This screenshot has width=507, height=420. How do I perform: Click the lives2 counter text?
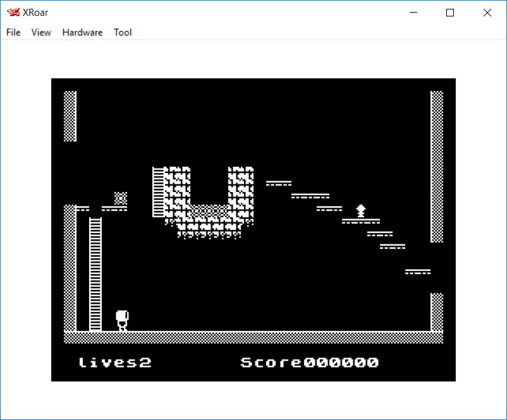pos(114,363)
